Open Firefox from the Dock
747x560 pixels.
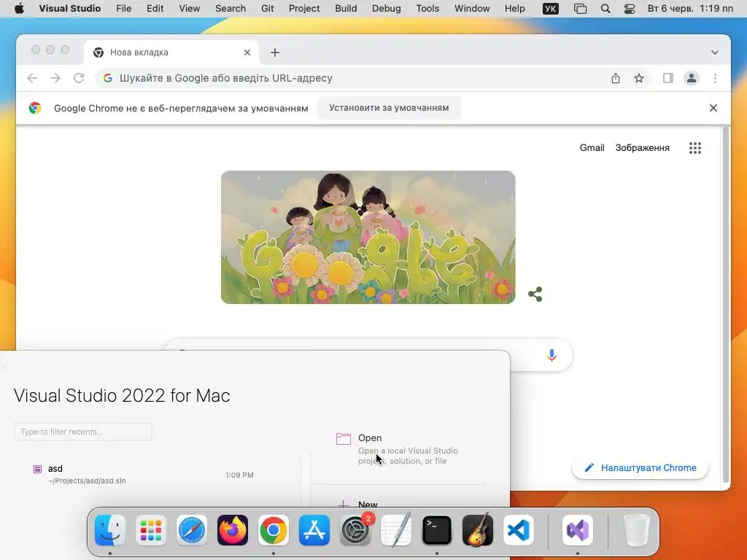pos(233,530)
